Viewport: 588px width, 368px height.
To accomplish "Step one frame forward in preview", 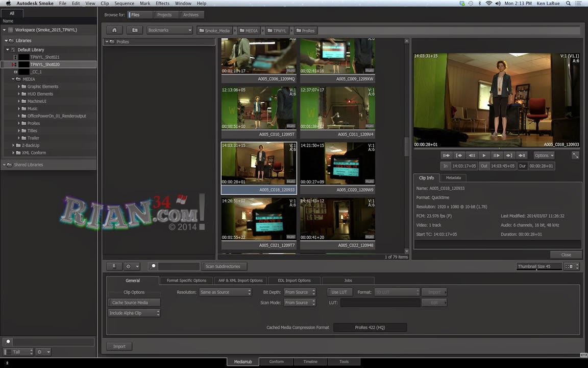I will [x=497, y=155].
